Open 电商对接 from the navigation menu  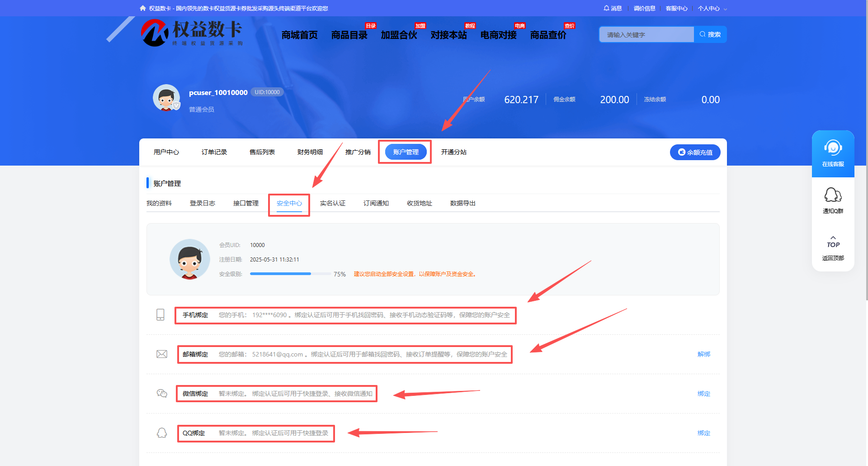497,35
